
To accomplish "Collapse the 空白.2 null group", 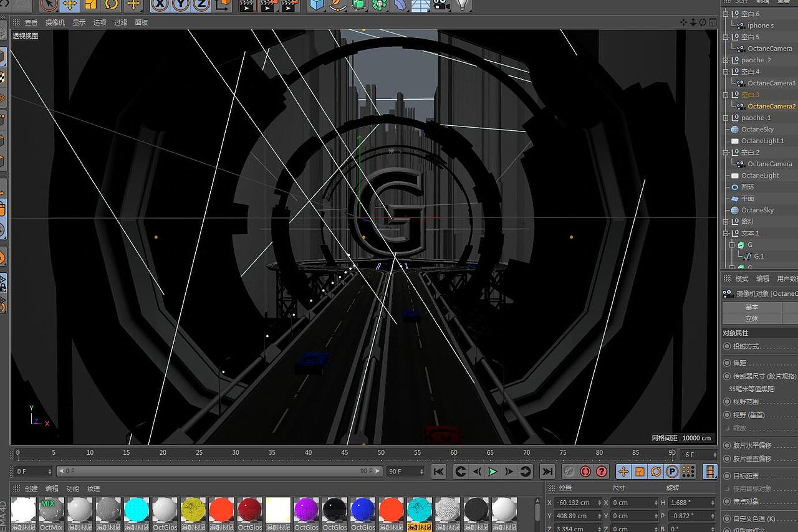I will tap(726, 152).
